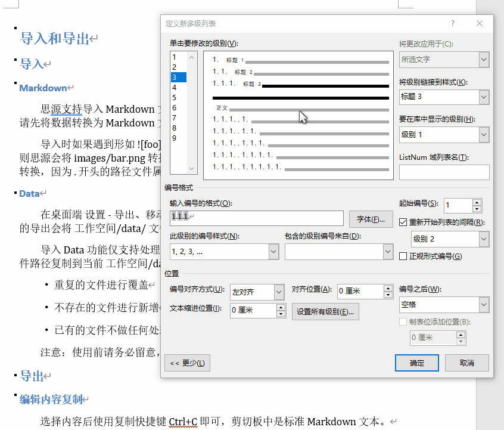504x430 pixels.
Task: Confirm changes with the 确定 button
Action: click(416, 363)
